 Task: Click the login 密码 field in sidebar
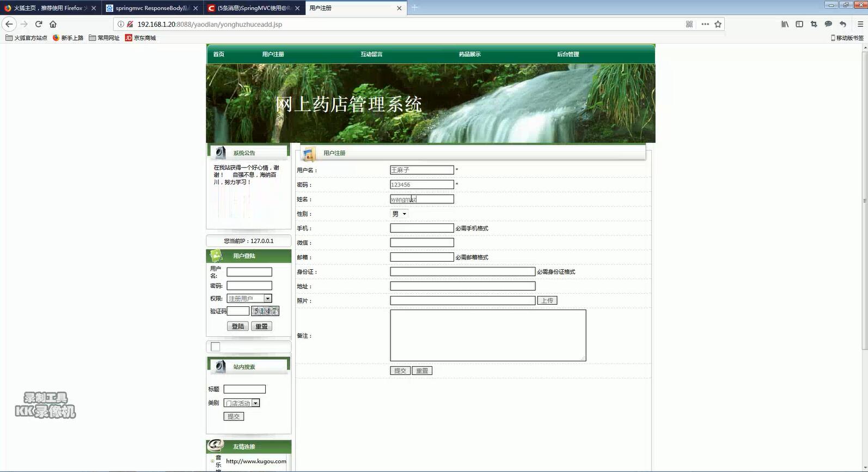click(x=249, y=286)
